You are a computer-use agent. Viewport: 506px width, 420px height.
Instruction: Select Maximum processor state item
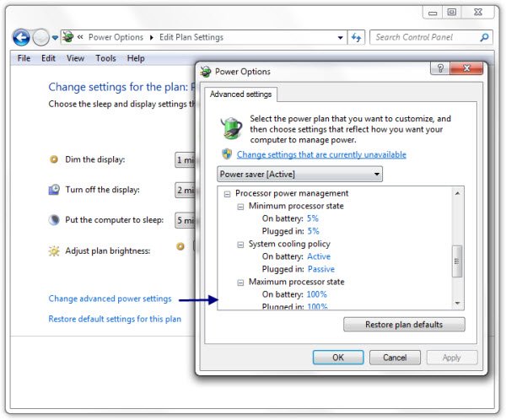click(x=297, y=282)
